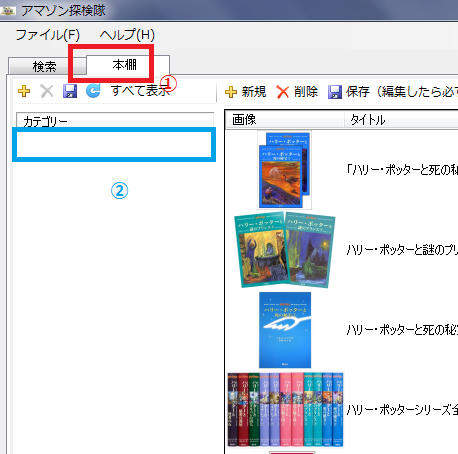Click the 削除 button
This screenshot has width=458, height=454.
[x=297, y=92]
